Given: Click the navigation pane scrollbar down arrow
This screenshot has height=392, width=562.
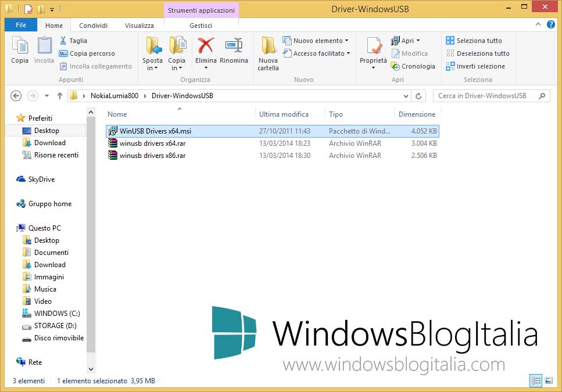Looking at the screenshot, I should point(91,369).
